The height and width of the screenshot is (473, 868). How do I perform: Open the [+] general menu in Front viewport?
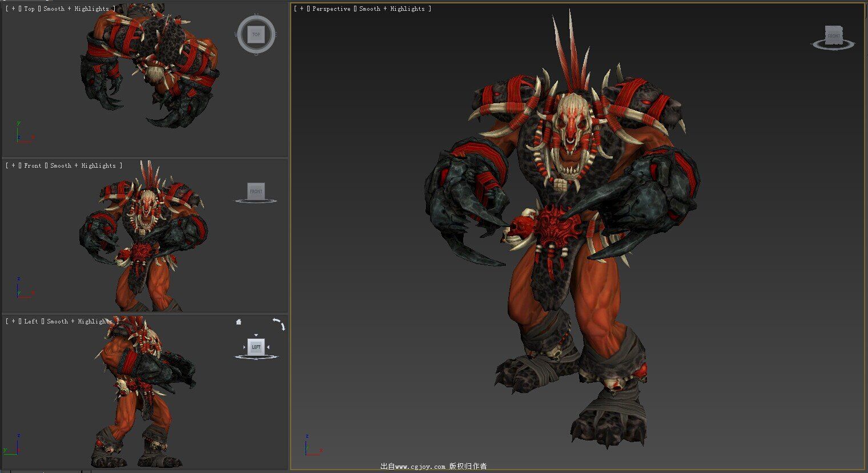13,165
